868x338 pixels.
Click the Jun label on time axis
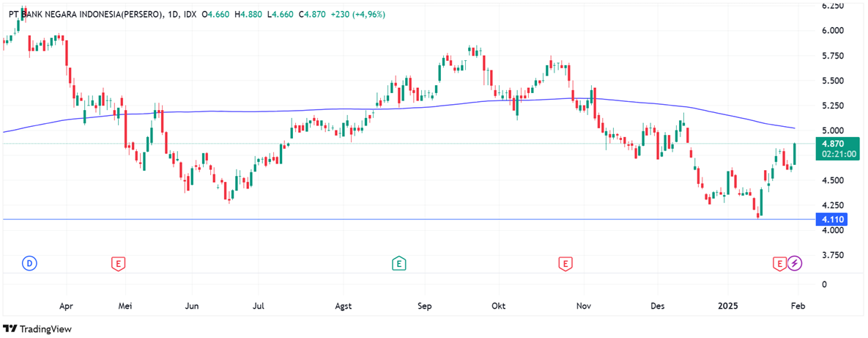pyautogui.click(x=192, y=305)
